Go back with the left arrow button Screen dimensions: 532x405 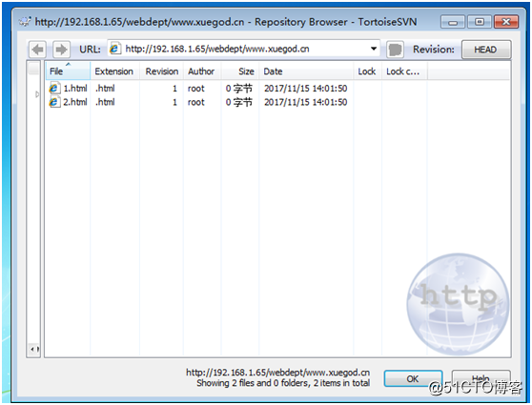37,50
